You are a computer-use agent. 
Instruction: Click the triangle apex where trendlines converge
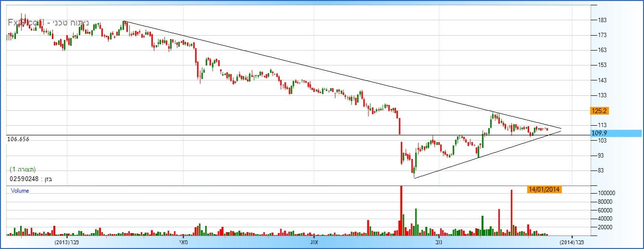[x=561, y=129]
